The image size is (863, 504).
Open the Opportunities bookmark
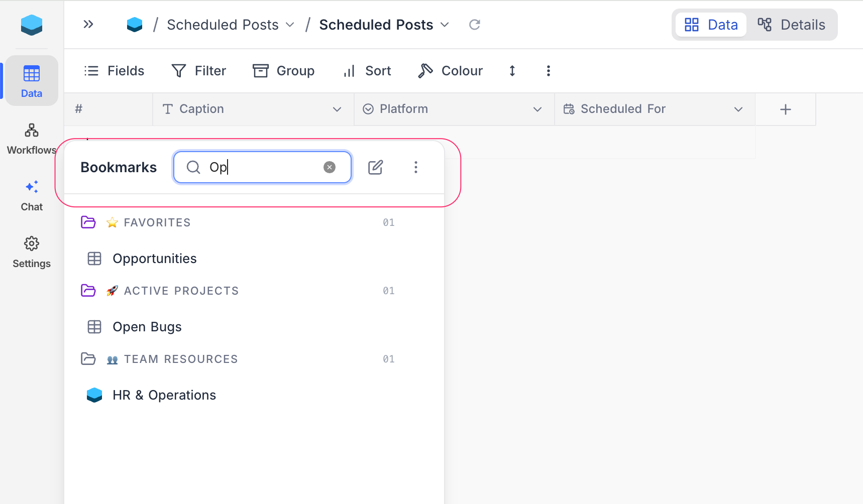click(155, 259)
